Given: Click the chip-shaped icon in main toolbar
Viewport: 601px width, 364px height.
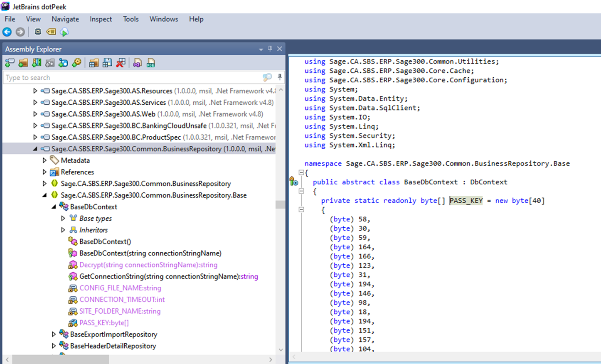Looking at the screenshot, I should pyautogui.click(x=38, y=32).
